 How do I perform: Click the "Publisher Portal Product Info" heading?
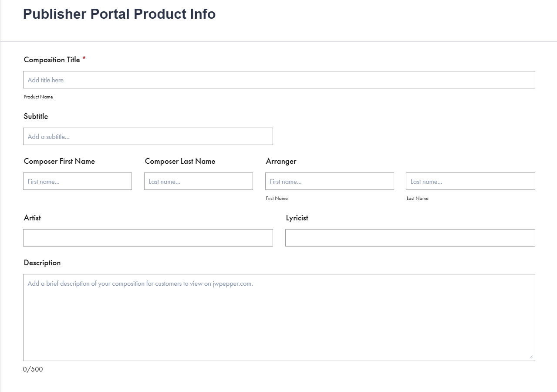pos(119,14)
